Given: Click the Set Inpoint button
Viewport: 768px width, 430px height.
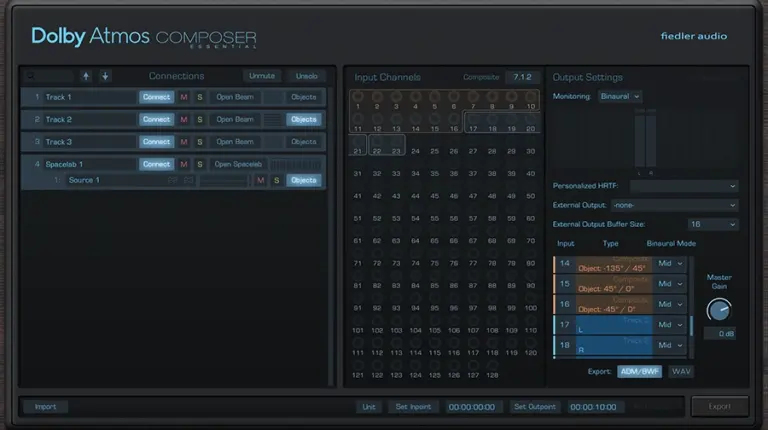Looking at the screenshot, I should click(413, 407).
